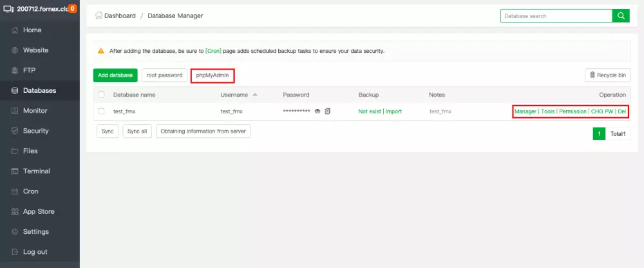Open the App Store page
This screenshot has height=268, width=644.
tap(40, 211)
